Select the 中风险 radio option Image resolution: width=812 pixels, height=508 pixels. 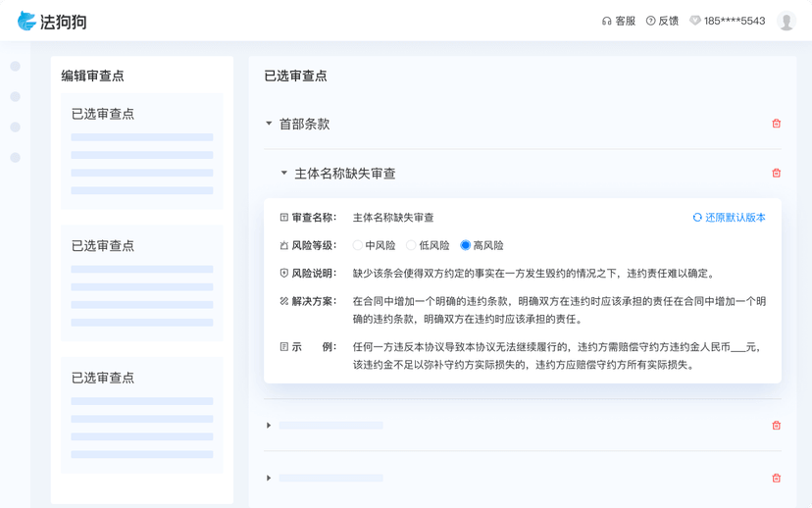coord(358,245)
